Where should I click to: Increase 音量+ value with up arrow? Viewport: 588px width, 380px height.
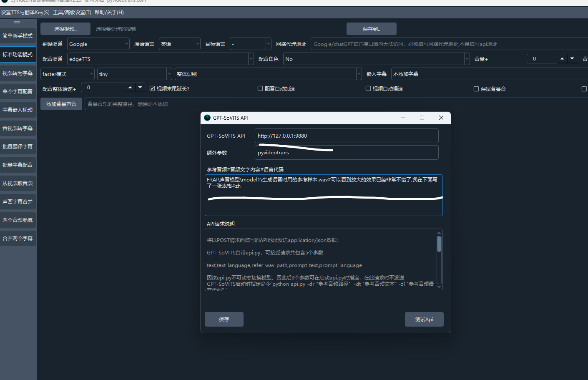tap(562, 58)
